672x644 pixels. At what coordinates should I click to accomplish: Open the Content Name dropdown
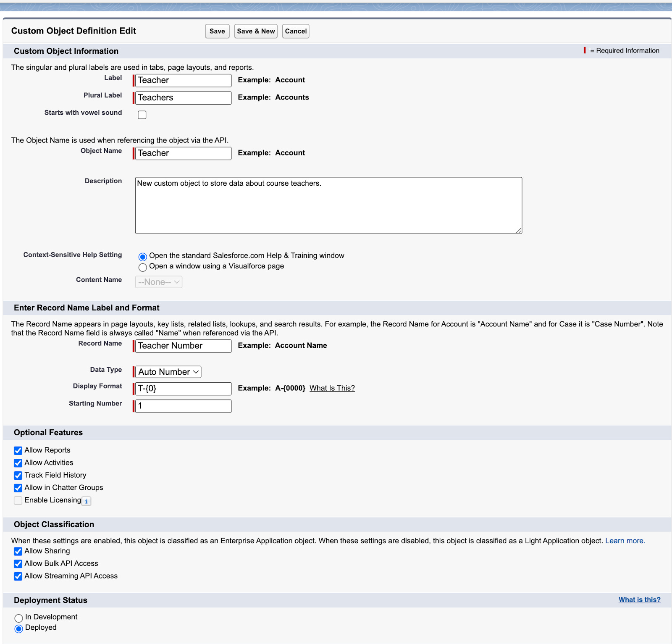tap(159, 282)
